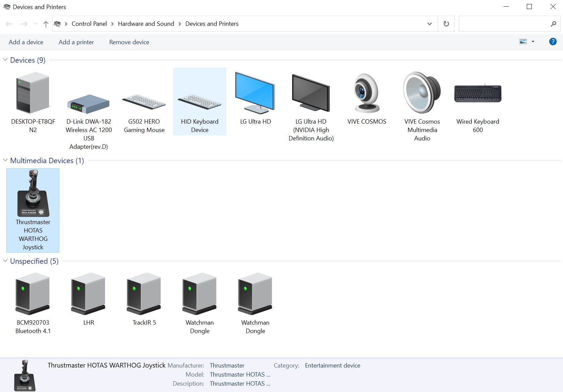Click the Model value Thrustmaster HOTAS
Screen dimensions: 563x392
pyautogui.click(x=240, y=375)
